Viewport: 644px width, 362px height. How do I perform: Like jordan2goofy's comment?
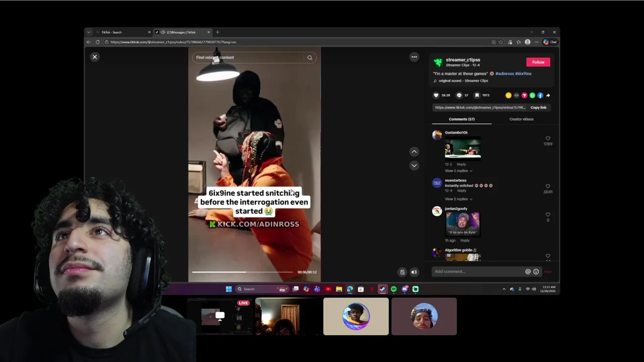click(x=548, y=215)
